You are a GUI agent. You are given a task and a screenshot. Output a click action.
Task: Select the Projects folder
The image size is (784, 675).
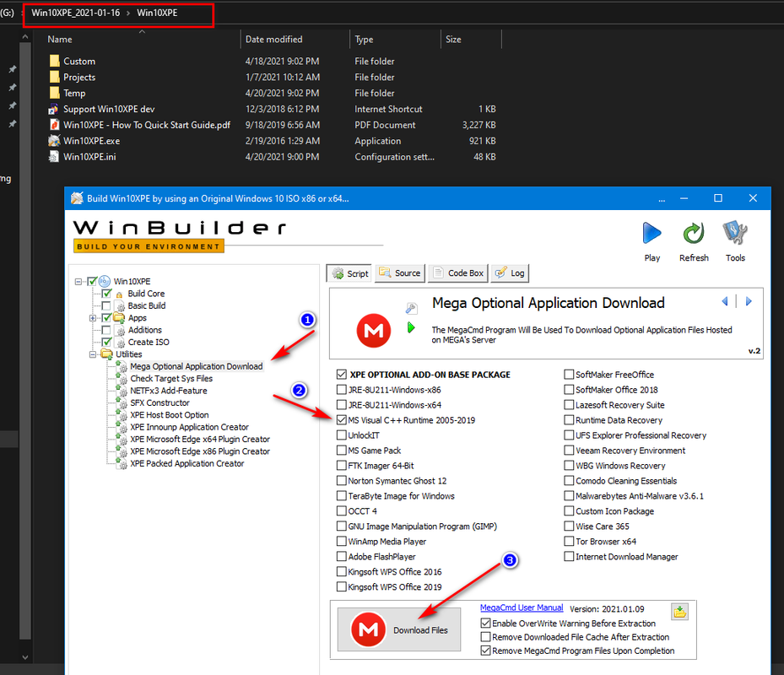pyautogui.click(x=79, y=77)
